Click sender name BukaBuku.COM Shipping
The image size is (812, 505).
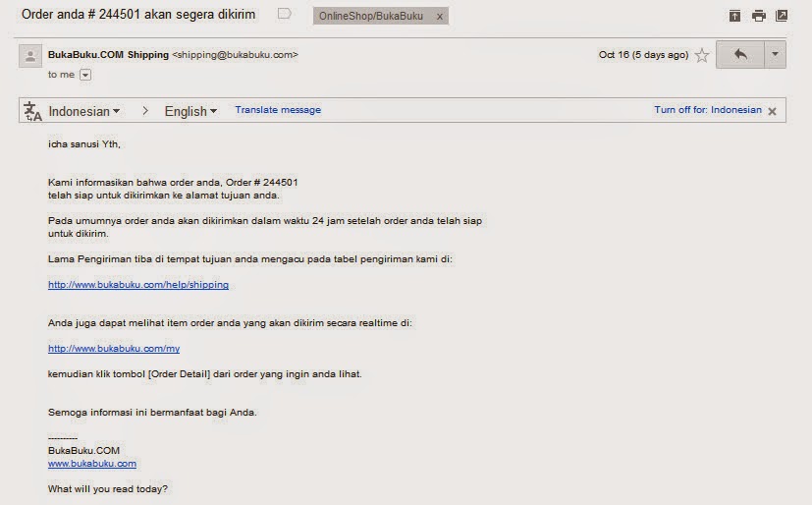point(108,54)
